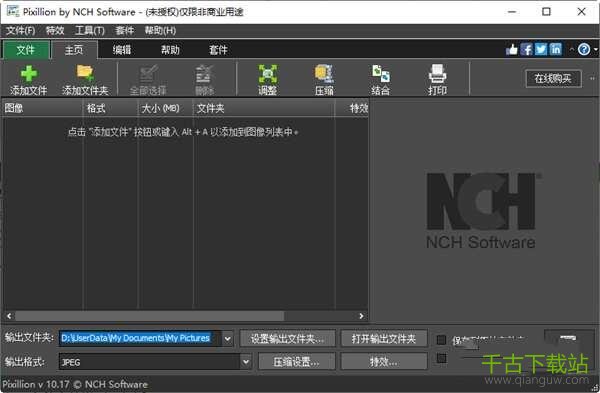Viewport: 600px width, 393px height.
Task: Click the list scrollbar right arrow
Action: point(361,316)
